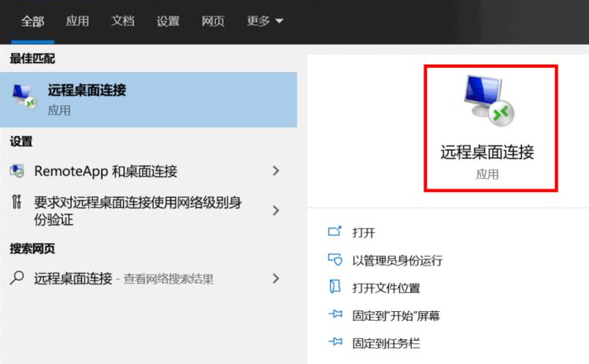Open the 更多 dropdown filter
Viewport: 589px width, 364px height.
point(265,22)
